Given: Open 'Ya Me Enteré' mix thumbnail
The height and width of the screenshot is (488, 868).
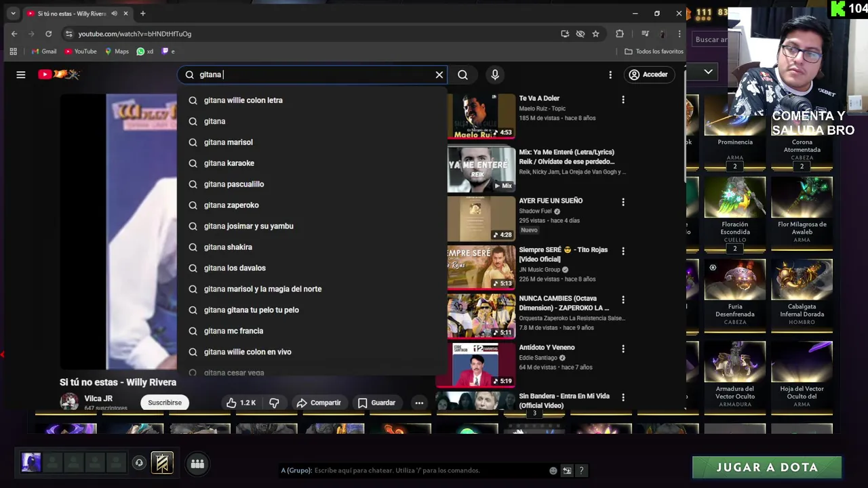Looking at the screenshot, I should click(481, 169).
